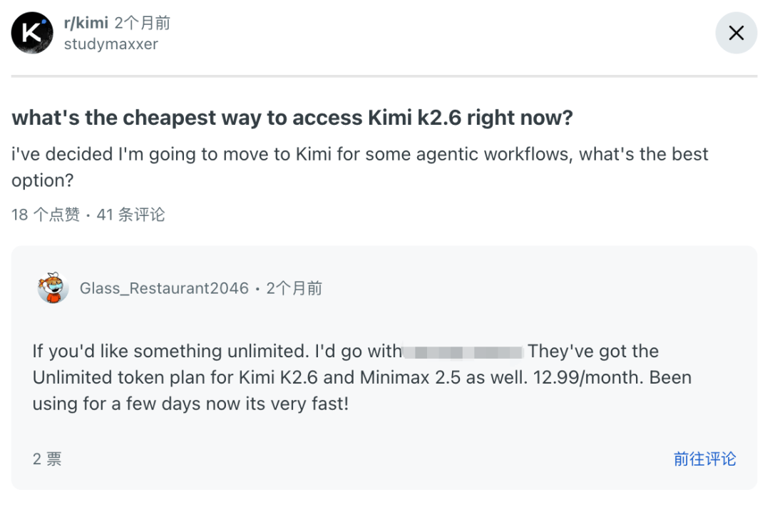This screenshot has width=770, height=532.
Task: Open studymaxxer's user profile
Action: pos(111,44)
